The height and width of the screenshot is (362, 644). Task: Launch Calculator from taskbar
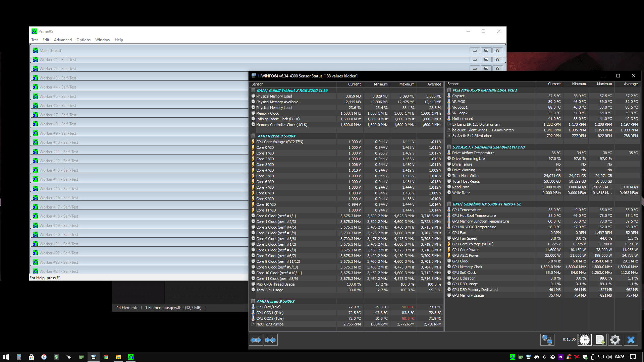[19, 357]
